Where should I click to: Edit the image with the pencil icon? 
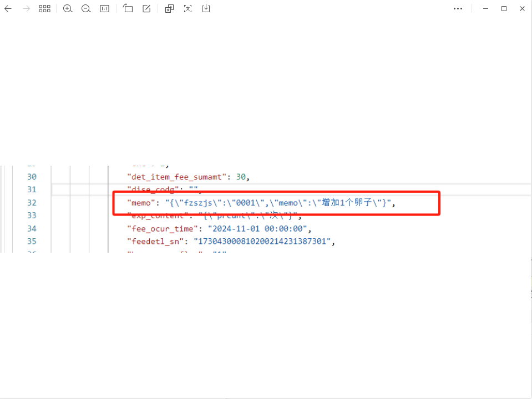(146, 9)
